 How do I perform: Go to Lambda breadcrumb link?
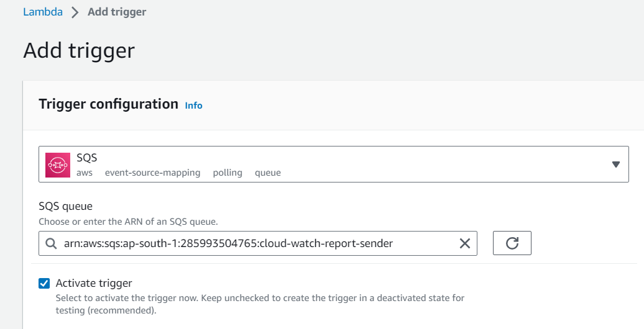pos(43,12)
